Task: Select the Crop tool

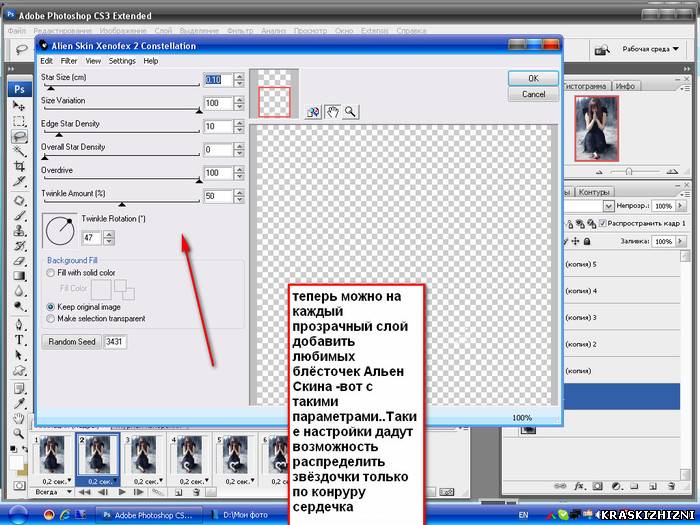Action: click(x=19, y=166)
